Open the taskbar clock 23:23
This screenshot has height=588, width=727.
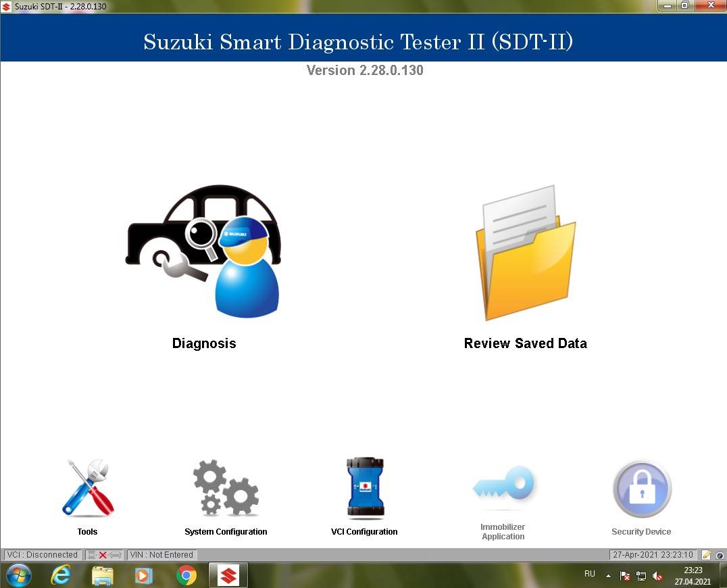(x=693, y=575)
